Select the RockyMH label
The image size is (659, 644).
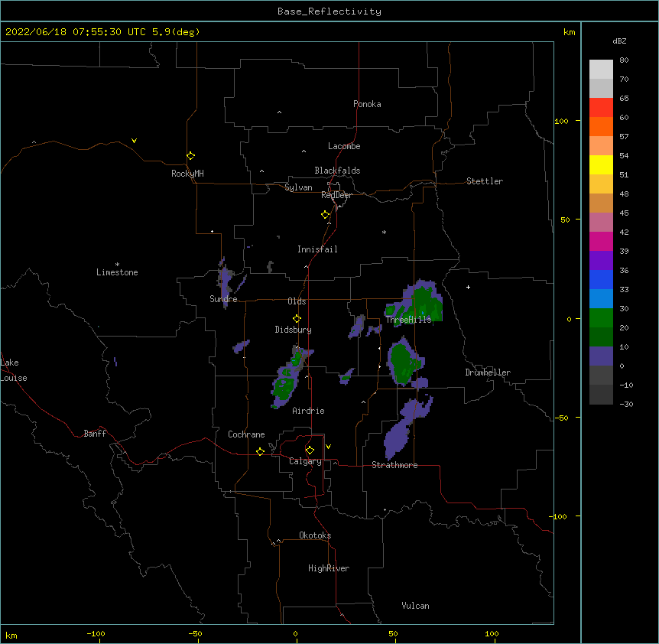(187, 174)
